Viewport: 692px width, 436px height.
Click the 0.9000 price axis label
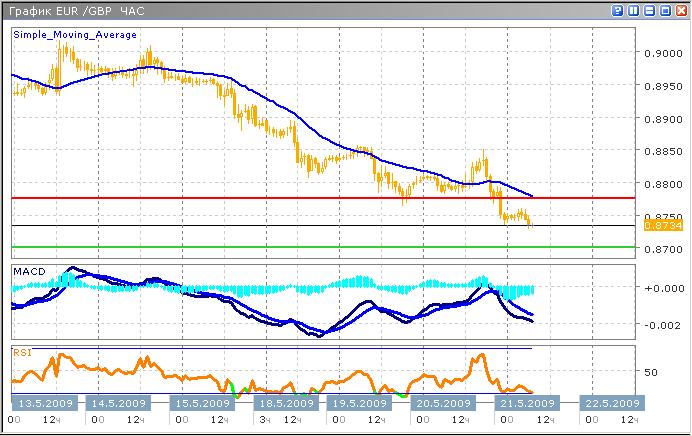tap(661, 54)
